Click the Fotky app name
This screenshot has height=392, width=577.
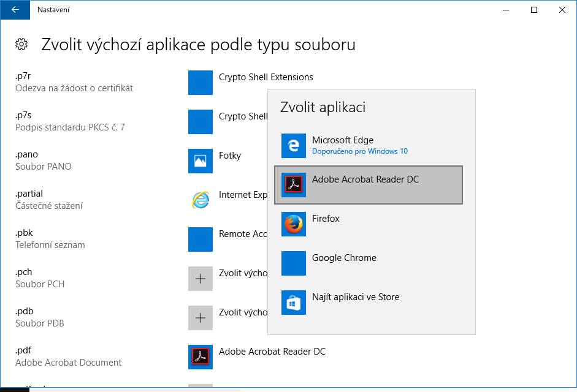229,156
